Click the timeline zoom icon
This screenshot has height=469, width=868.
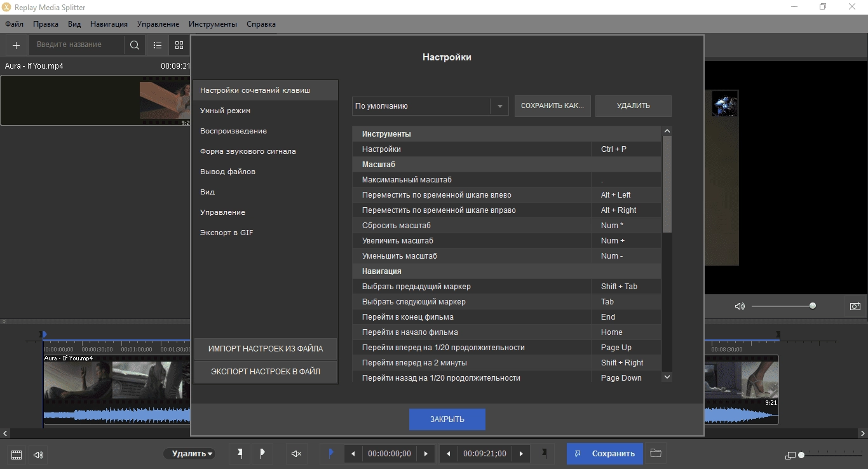click(790, 455)
